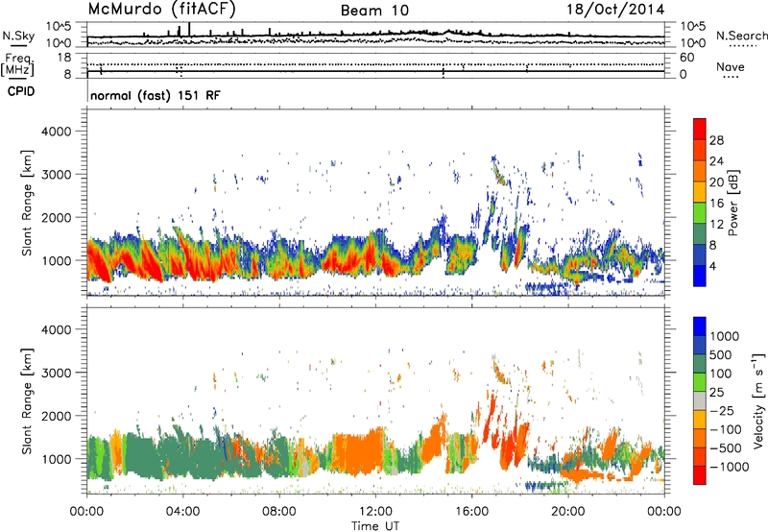
Task: Click the 4 label on power colorbar
Action: 713,266
